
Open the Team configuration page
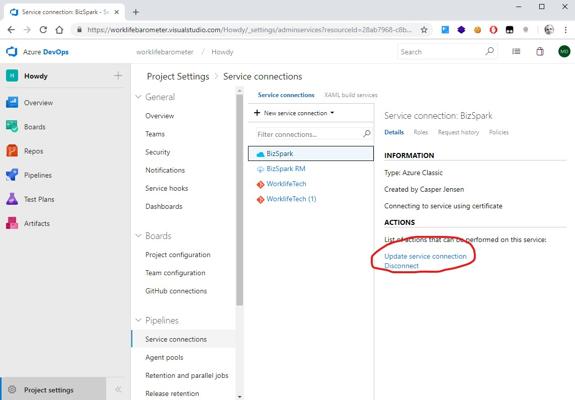coord(175,273)
